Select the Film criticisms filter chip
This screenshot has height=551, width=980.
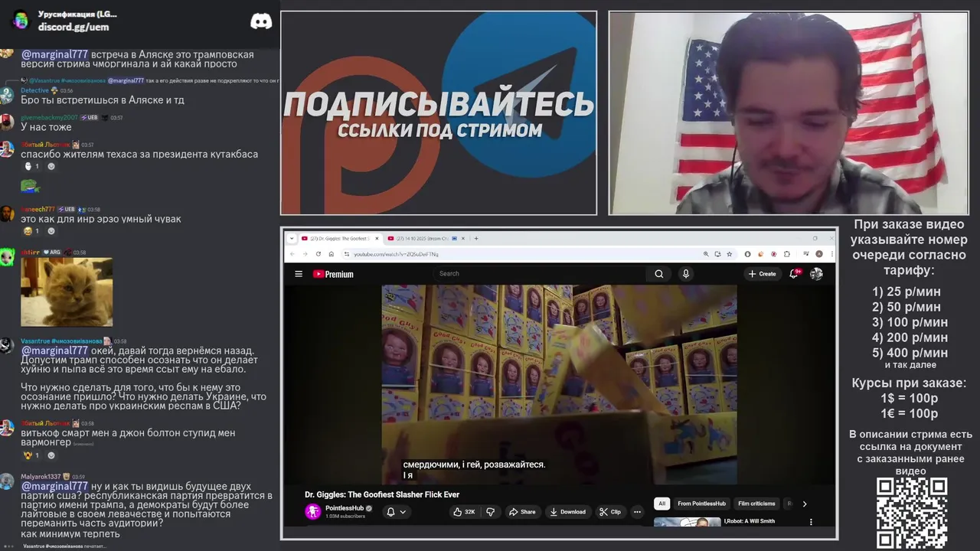(756, 504)
